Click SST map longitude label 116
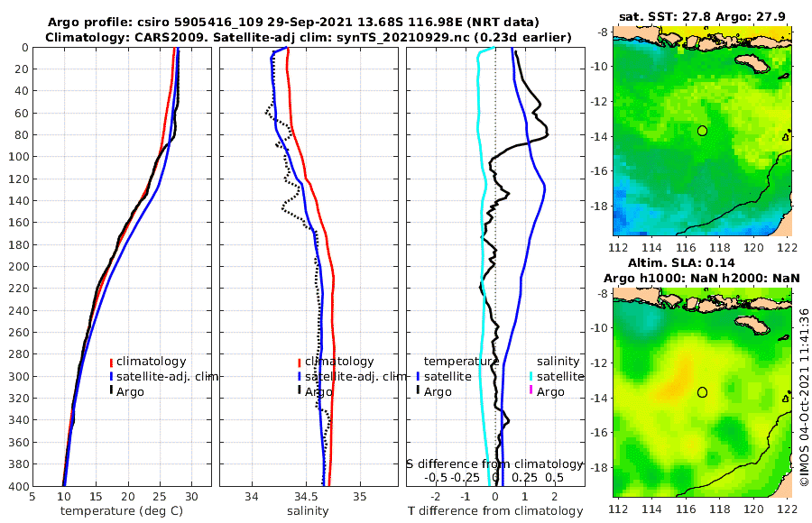Viewport: 812px width, 523px height. click(686, 247)
